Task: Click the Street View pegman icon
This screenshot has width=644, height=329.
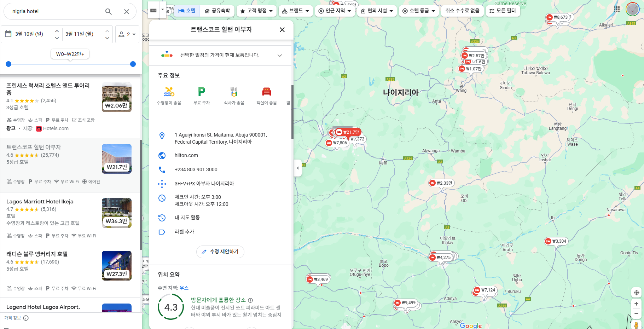Action: point(636,325)
